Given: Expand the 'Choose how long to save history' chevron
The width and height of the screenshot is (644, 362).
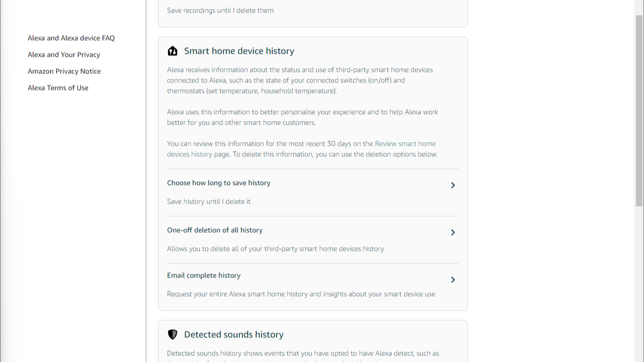Looking at the screenshot, I should click(x=453, y=185).
